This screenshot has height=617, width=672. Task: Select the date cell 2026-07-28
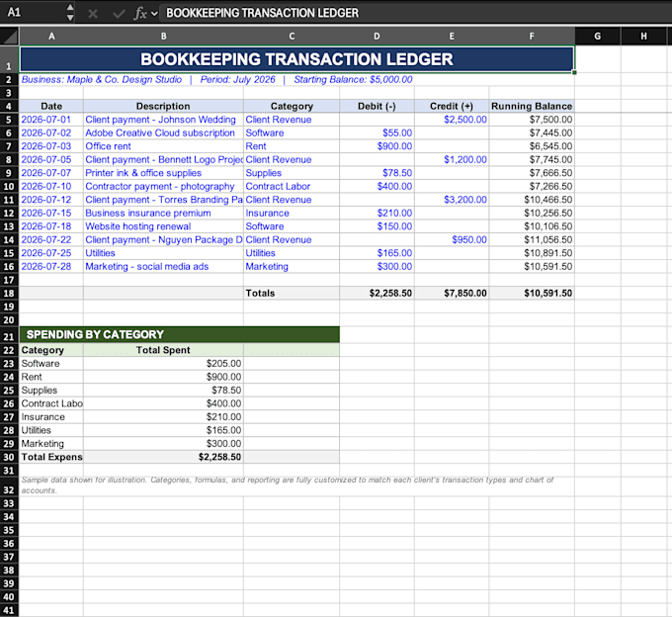point(51,266)
